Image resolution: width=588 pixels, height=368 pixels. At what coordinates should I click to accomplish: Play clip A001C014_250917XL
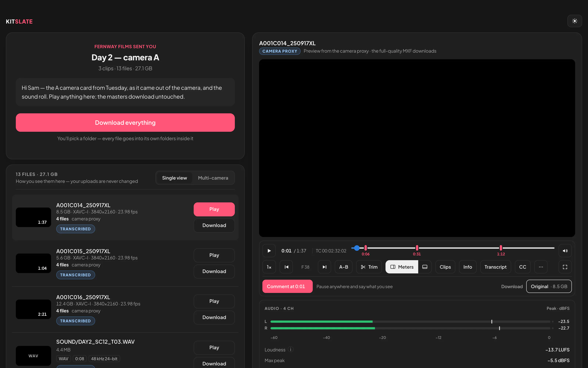point(214,209)
